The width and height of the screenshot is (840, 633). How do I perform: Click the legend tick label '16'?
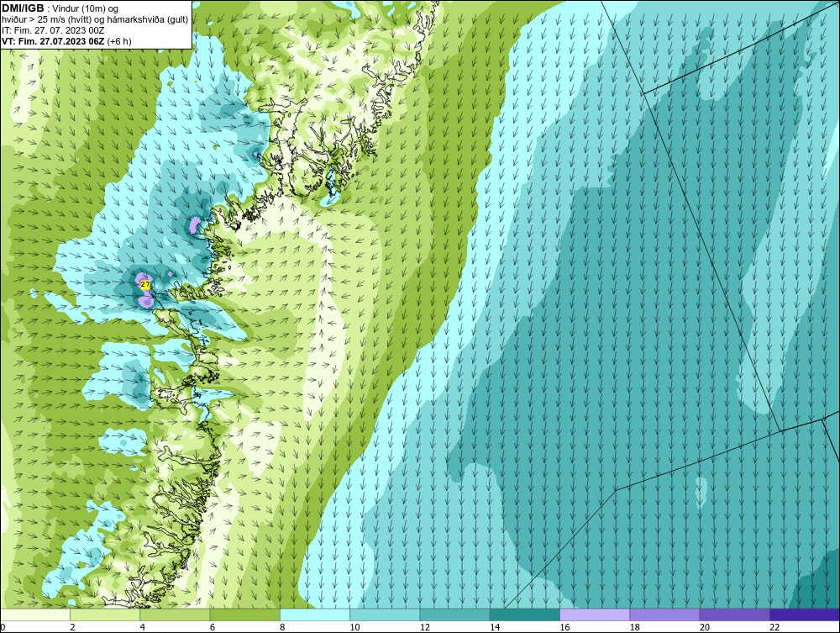[x=564, y=627]
